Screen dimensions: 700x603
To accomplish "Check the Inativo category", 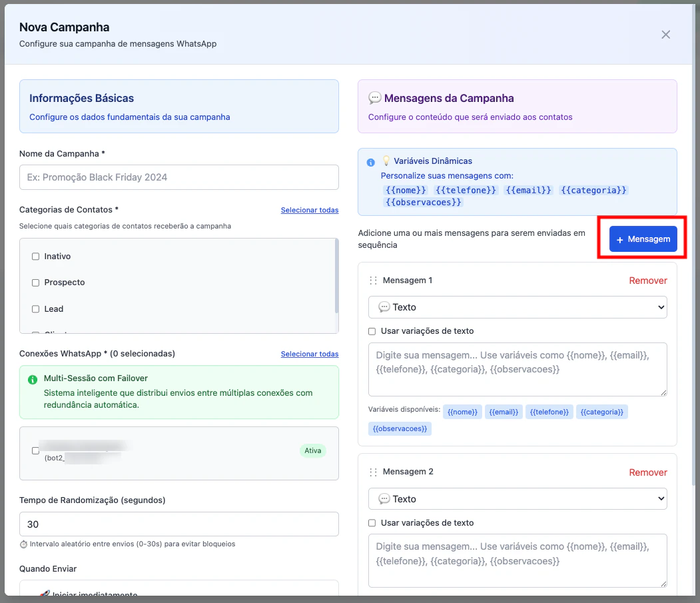I will (x=36, y=257).
